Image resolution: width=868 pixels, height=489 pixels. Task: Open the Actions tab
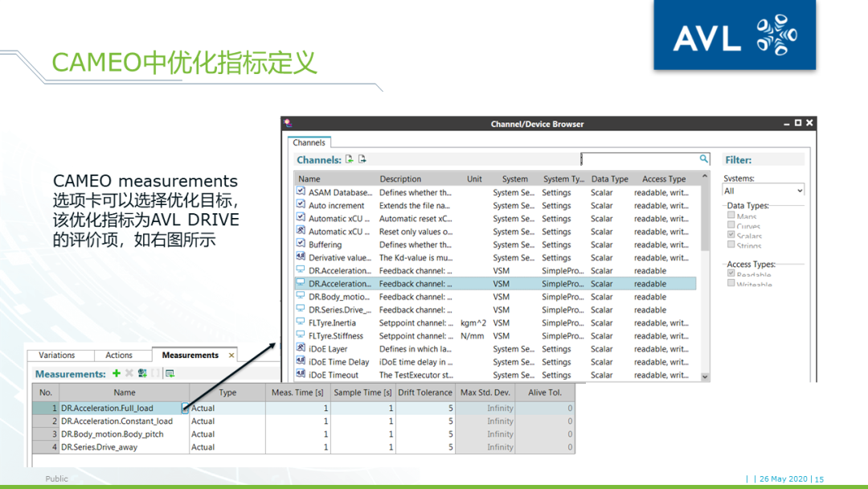pos(122,355)
